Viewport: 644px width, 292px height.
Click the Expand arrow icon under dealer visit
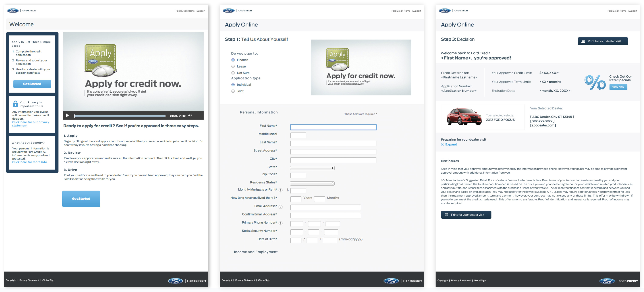442,144
